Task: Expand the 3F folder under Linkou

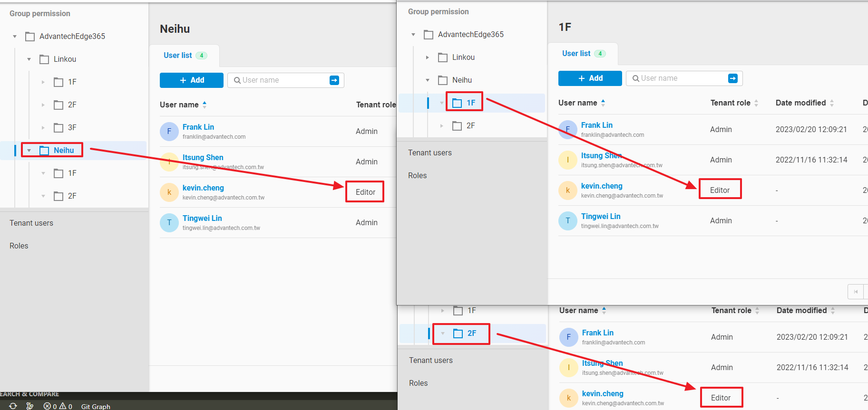Action: (x=43, y=128)
